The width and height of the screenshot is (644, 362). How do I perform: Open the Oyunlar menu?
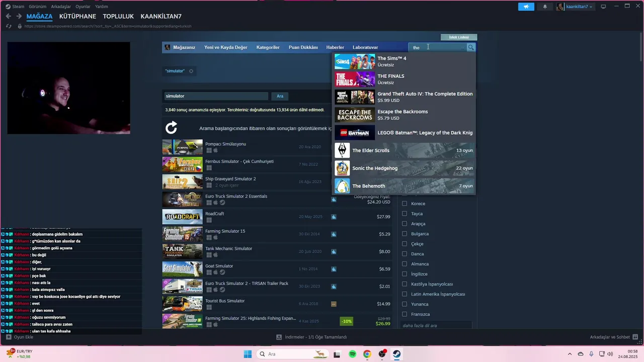[x=83, y=7]
